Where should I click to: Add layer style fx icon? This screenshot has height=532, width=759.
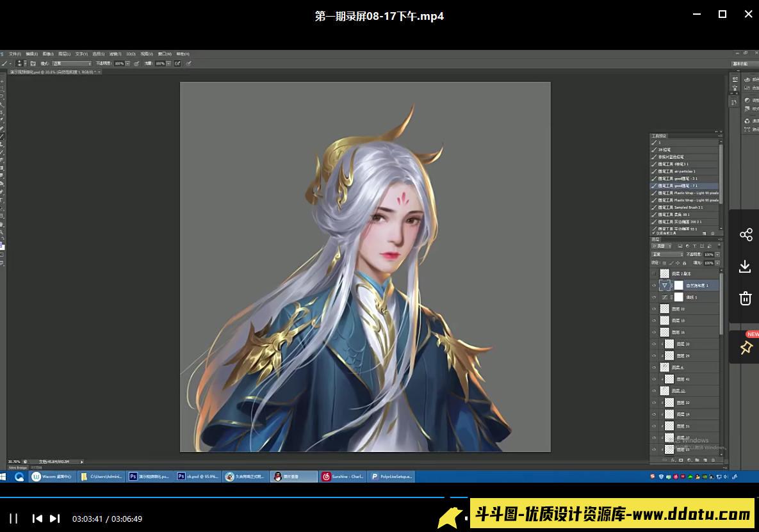click(x=673, y=460)
